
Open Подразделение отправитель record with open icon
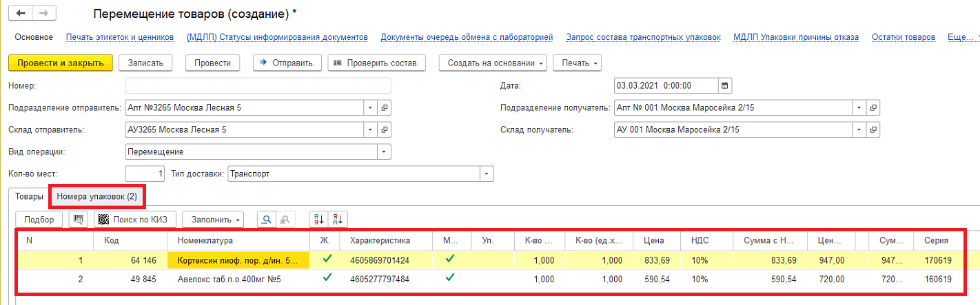click(385, 108)
